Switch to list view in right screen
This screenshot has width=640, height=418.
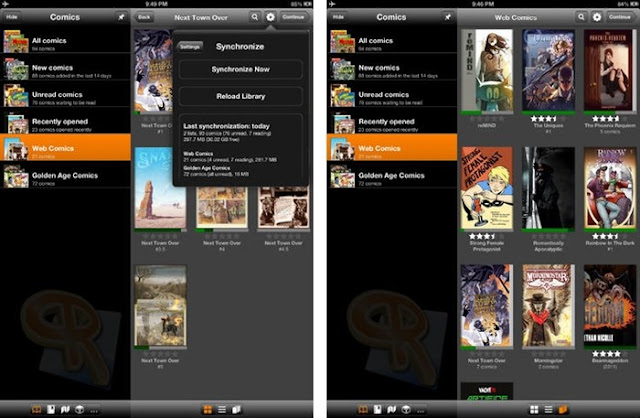tap(549, 409)
